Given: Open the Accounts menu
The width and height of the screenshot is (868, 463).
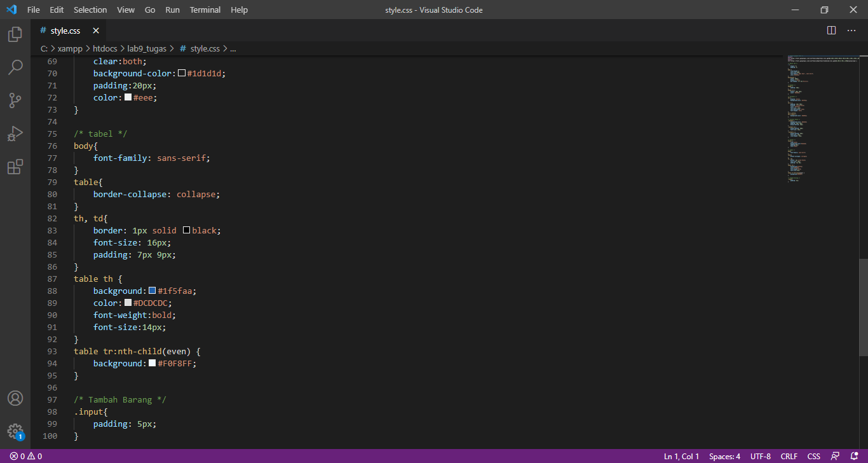Looking at the screenshot, I should [15, 399].
